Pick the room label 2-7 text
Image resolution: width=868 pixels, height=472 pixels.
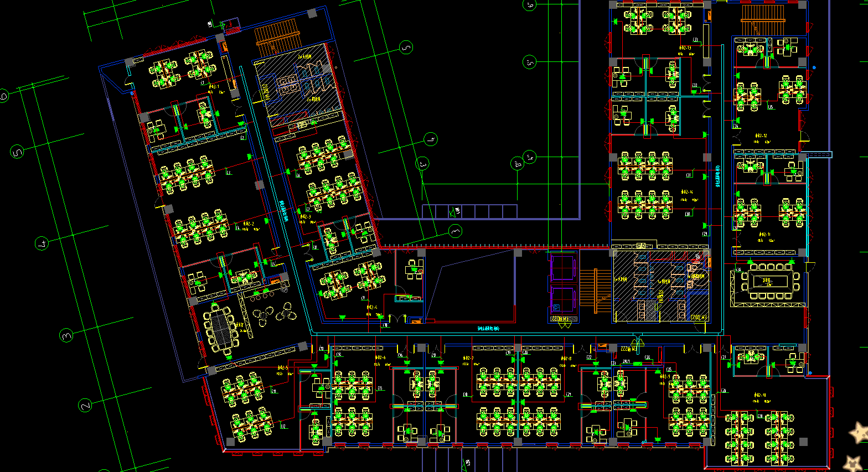coord(468,358)
